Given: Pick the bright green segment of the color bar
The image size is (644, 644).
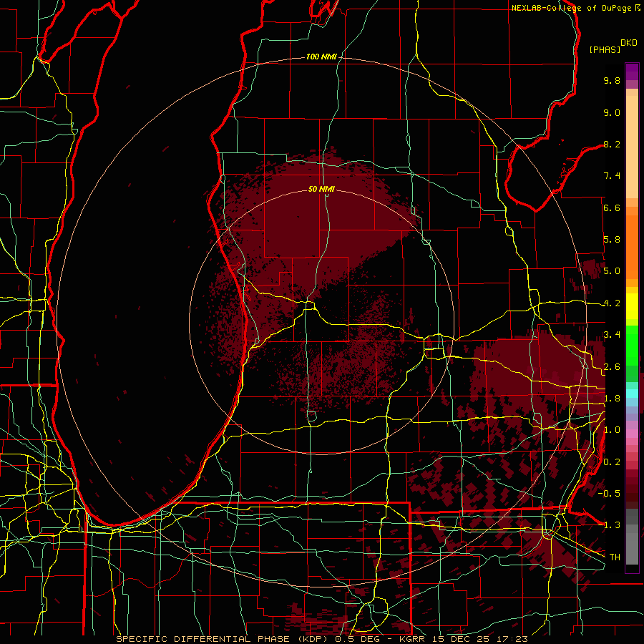Looking at the screenshot, I should click(632, 346).
